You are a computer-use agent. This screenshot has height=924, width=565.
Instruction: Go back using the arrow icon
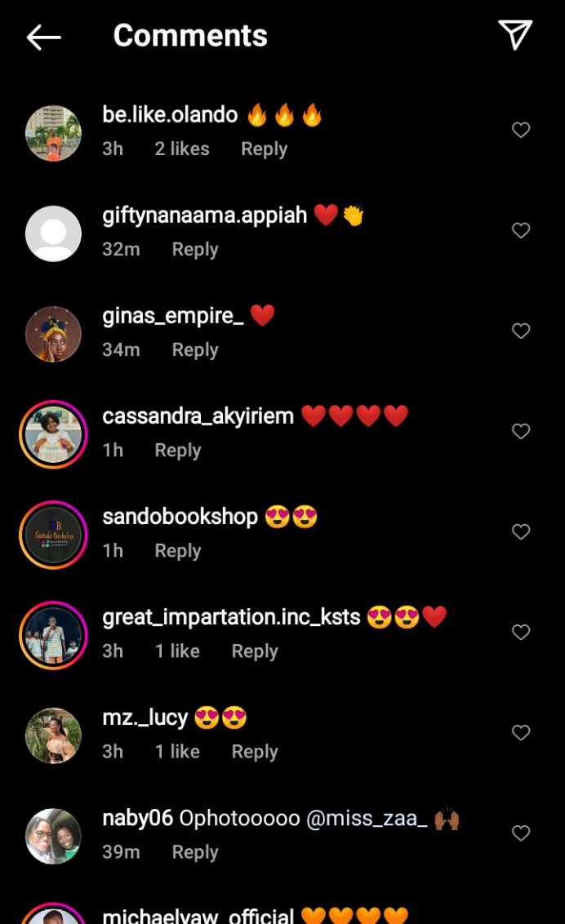pos(43,37)
